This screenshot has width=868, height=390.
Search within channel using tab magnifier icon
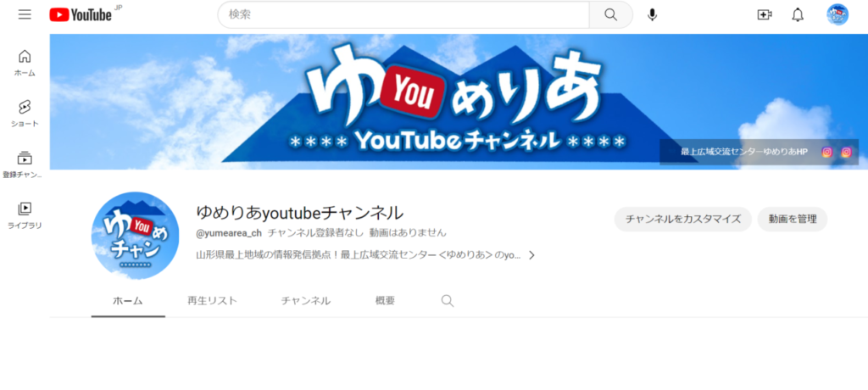pyautogui.click(x=448, y=301)
